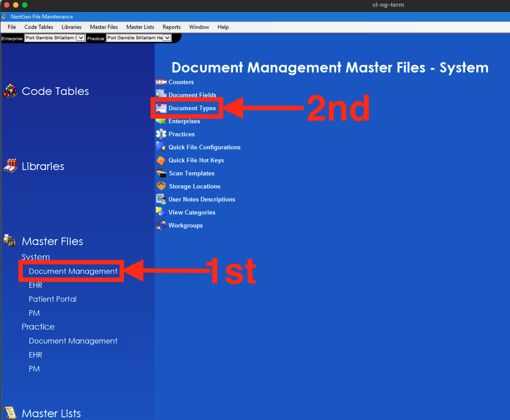Viewport: 510px width, 420px height.
Task: Open the Libraries menu
Action: 71,27
